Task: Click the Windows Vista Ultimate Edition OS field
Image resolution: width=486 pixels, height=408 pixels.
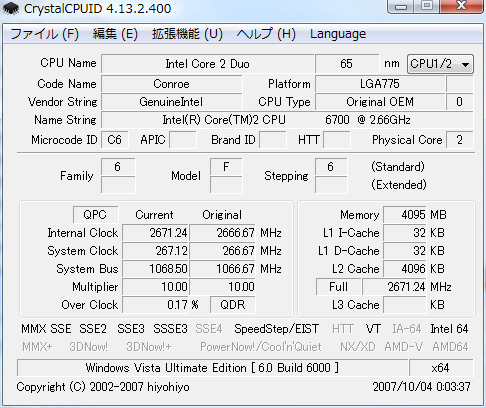Action: point(212,368)
